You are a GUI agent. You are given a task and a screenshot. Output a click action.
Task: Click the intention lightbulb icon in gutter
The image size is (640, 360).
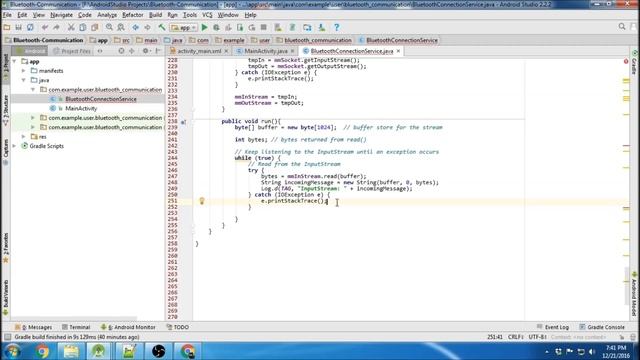(202, 200)
